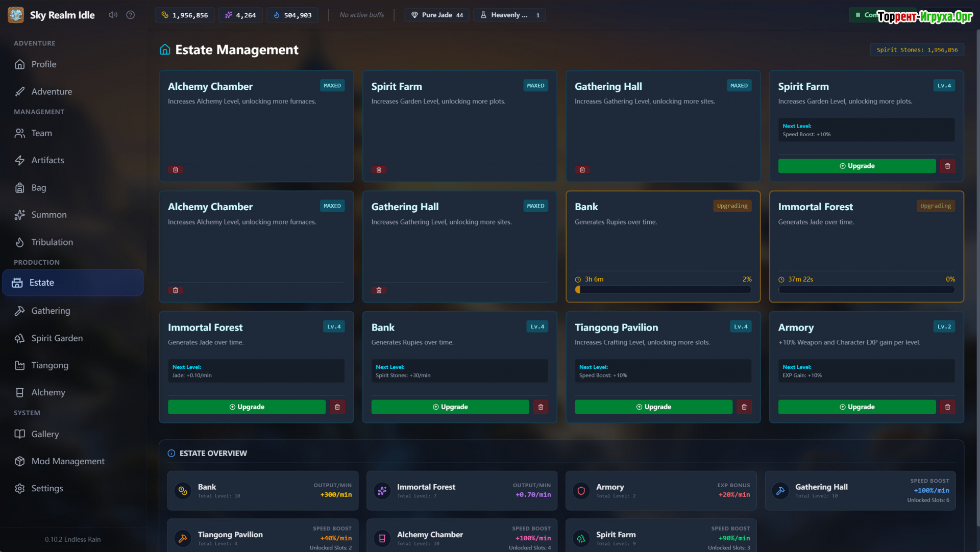Upgrade the Armory building
This screenshot has height=552, width=980.
point(856,407)
